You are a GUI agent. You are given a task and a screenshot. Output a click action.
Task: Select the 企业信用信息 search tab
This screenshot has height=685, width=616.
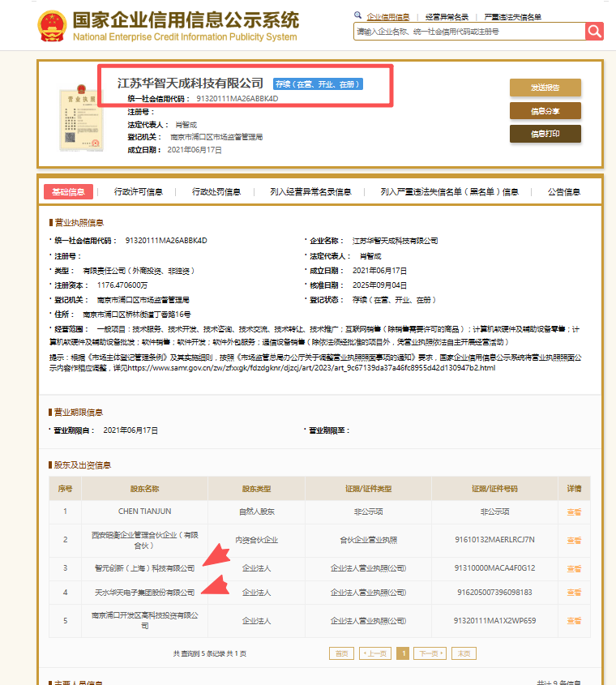[388, 17]
